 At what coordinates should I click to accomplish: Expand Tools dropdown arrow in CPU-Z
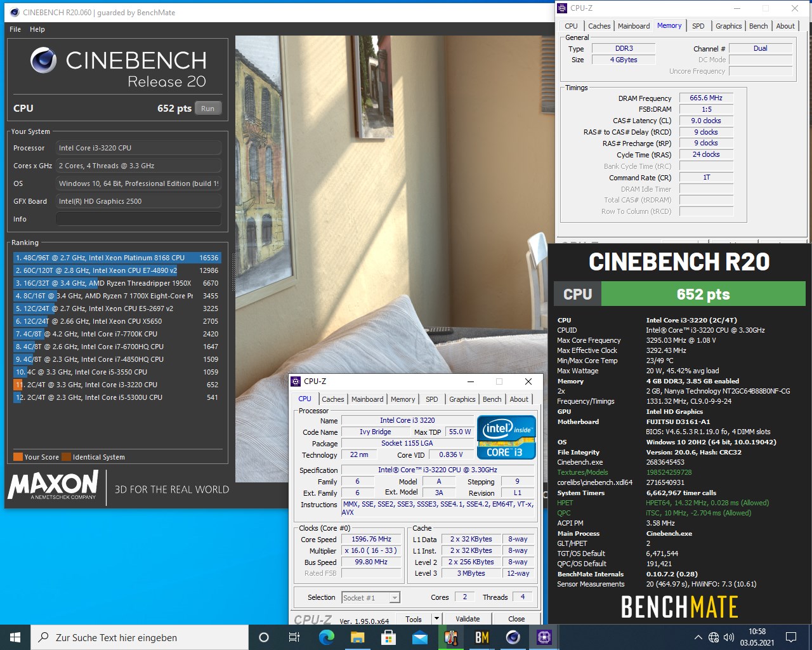[436, 619]
